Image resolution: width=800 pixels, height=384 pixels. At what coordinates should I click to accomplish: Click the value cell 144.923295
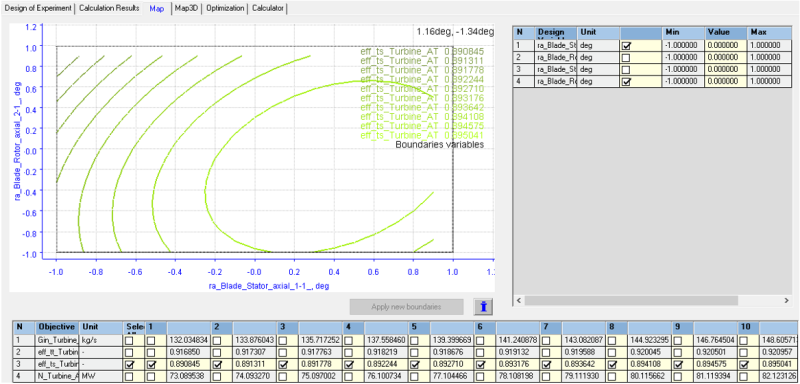[x=650, y=340]
